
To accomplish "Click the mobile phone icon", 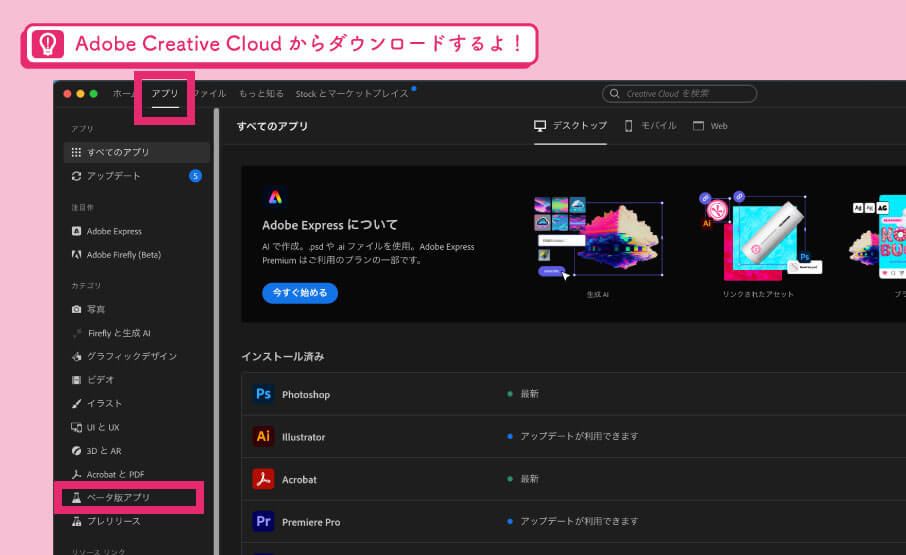I will click(x=629, y=126).
